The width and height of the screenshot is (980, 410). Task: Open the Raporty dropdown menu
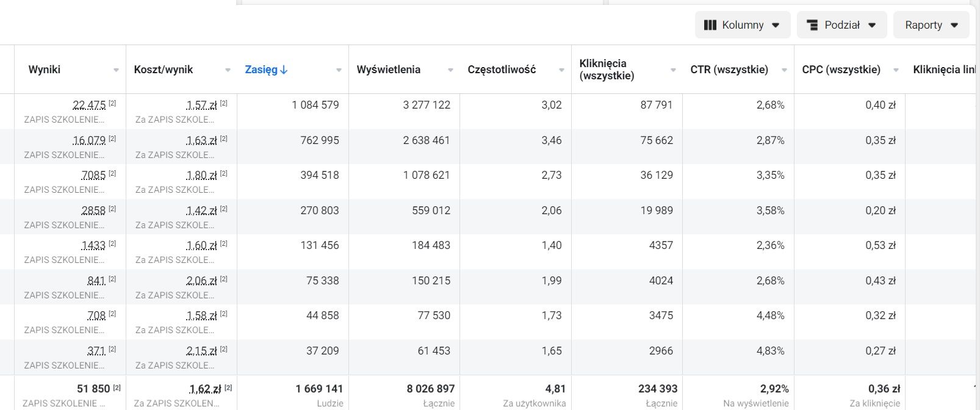(931, 25)
